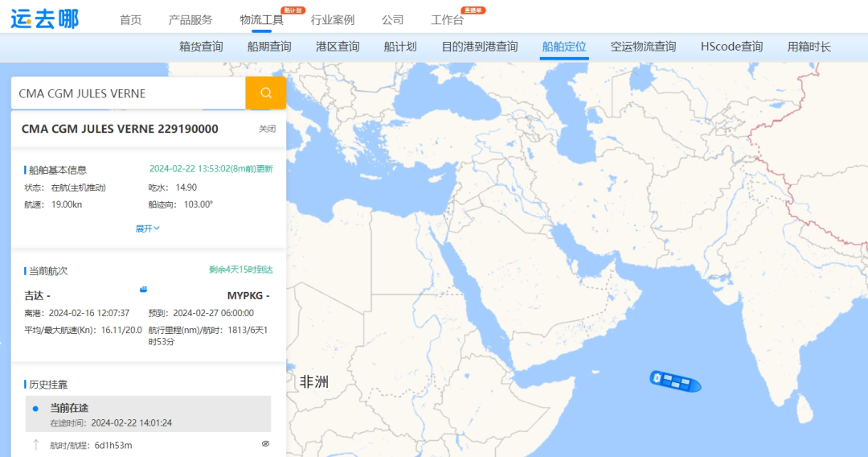The image size is (868, 457).
Task: Click the small ship progress icon in 当前航次
Action: pos(143,289)
